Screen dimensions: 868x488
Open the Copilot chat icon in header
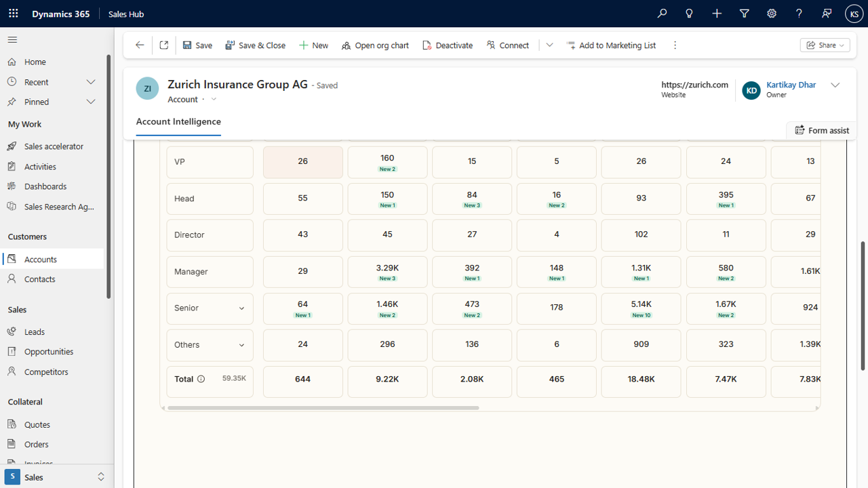(x=826, y=14)
